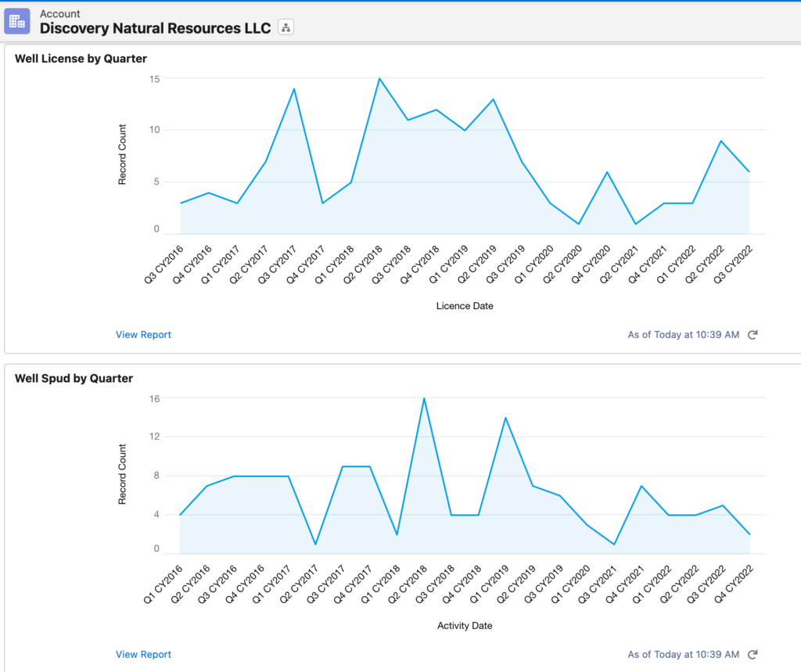Image resolution: width=801 pixels, height=672 pixels.
Task: Click Q3 CY2017 label on License chart
Action: point(278,264)
